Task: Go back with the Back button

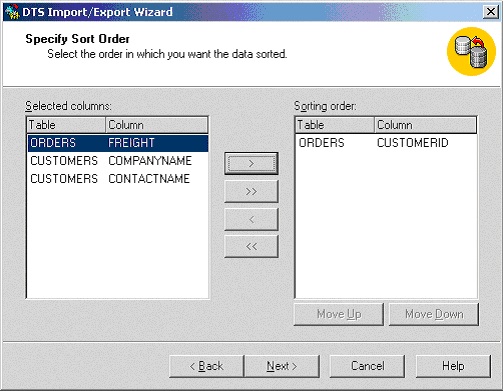Action: 206,366
